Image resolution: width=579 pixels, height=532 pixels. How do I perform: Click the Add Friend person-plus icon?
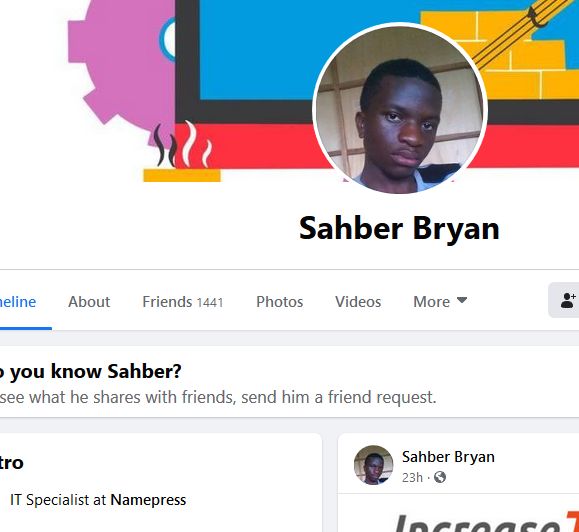[x=568, y=300]
